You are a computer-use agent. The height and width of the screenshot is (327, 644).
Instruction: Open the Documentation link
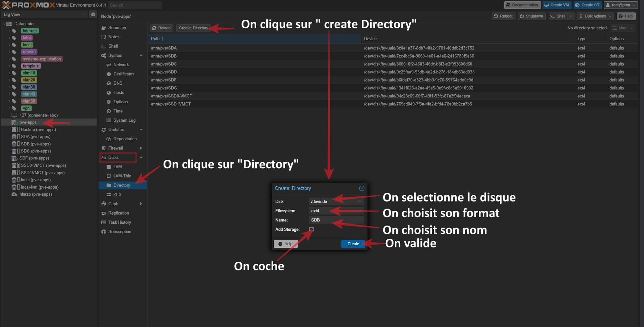click(x=522, y=5)
